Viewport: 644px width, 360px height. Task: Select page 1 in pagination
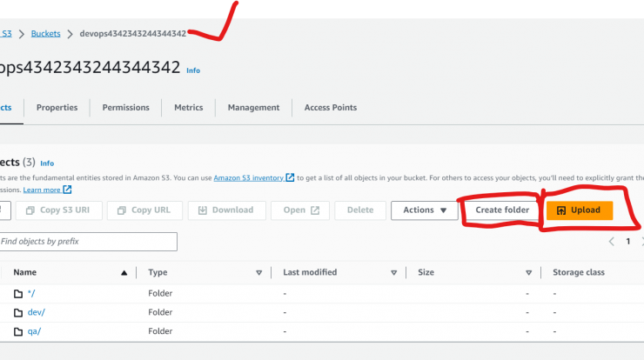click(628, 242)
